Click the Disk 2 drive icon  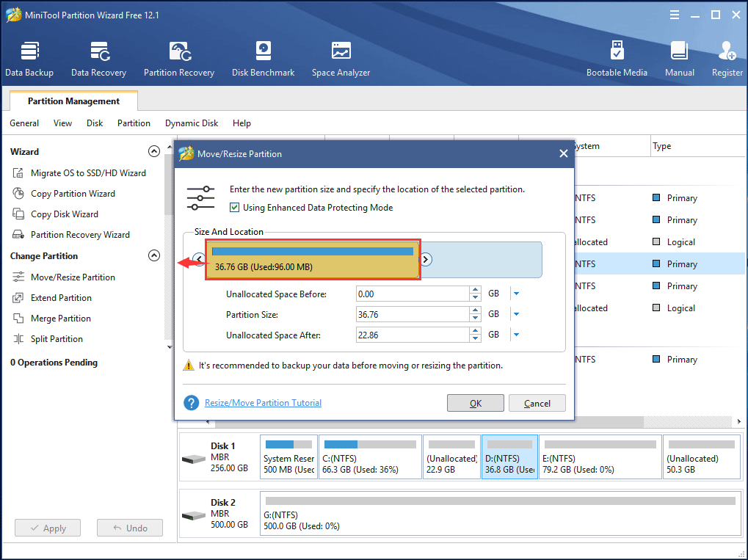click(x=194, y=516)
